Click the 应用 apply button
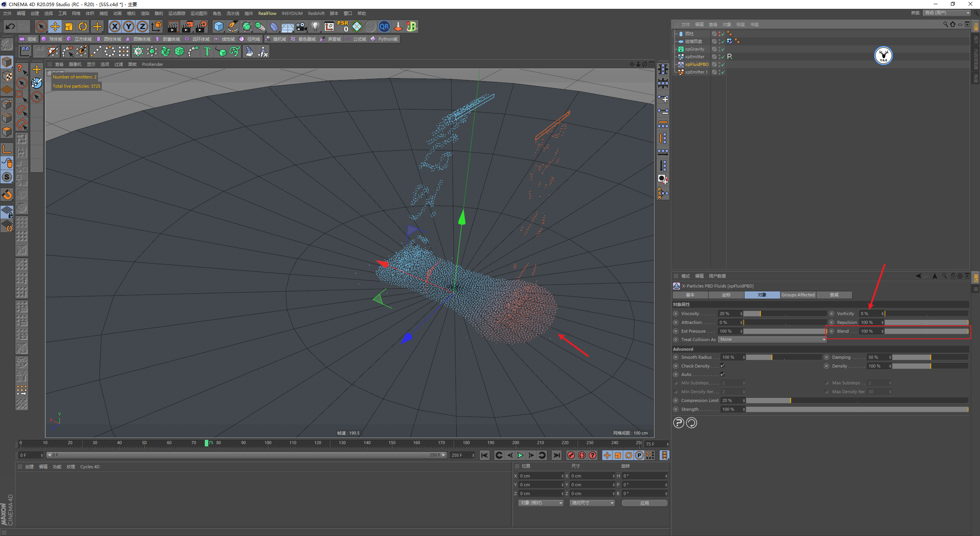Image resolution: width=980 pixels, height=536 pixels. [x=645, y=503]
